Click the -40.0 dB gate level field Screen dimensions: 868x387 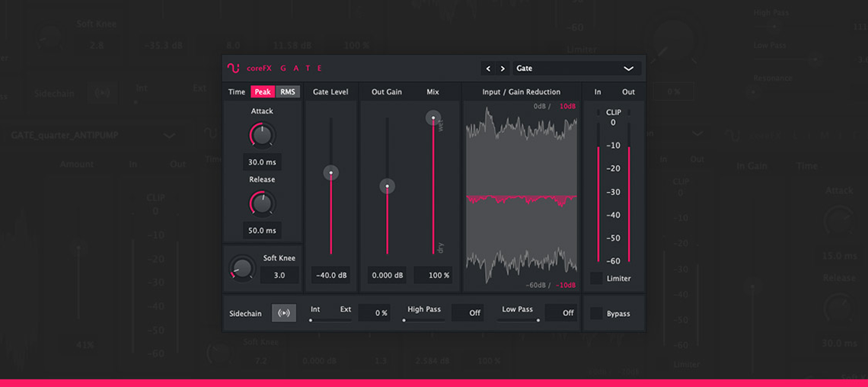click(x=330, y=275)
